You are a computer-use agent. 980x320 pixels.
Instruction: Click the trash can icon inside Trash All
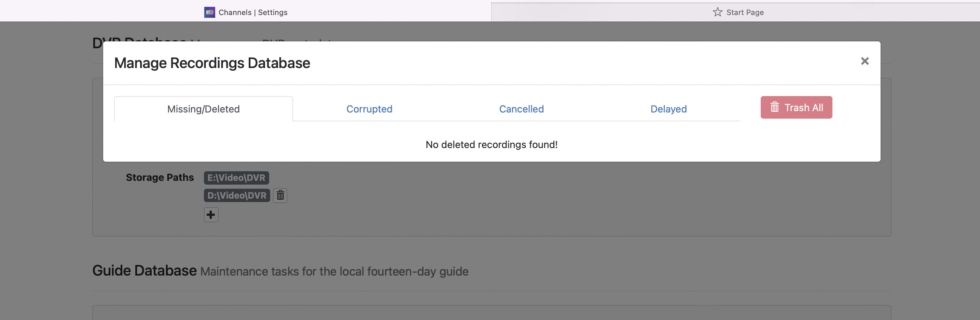pyautogui.click(x=775, y=107)
